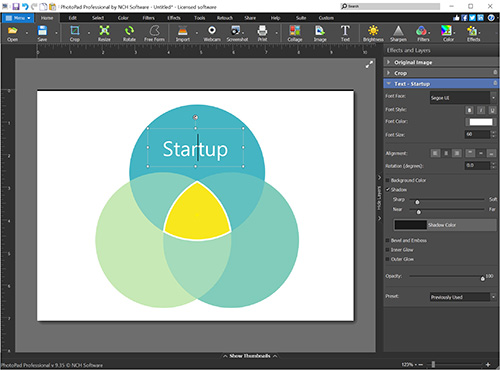Viewport: 500px width, 370px height.
Task: Click the purple save icon in title bar
Action: point(16,6)
